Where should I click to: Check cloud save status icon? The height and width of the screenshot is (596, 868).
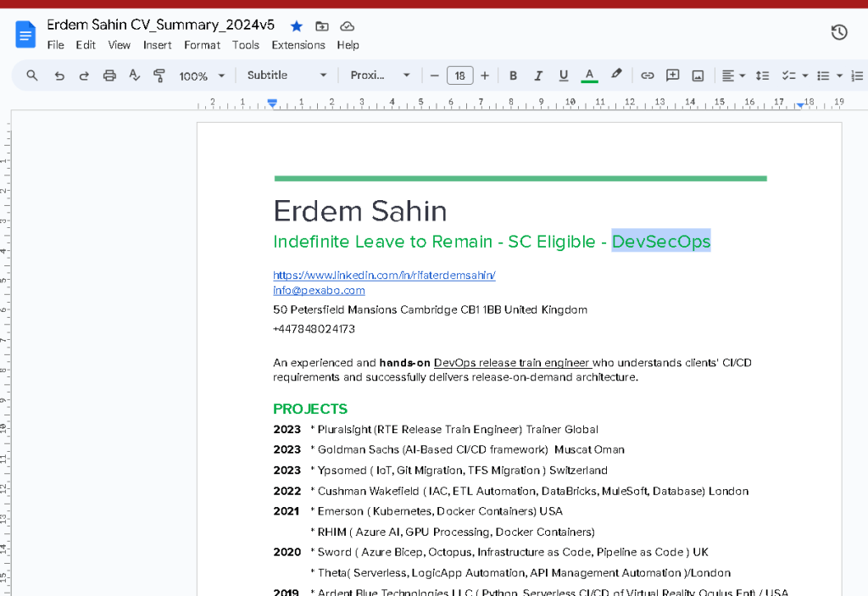pos(347,26)
